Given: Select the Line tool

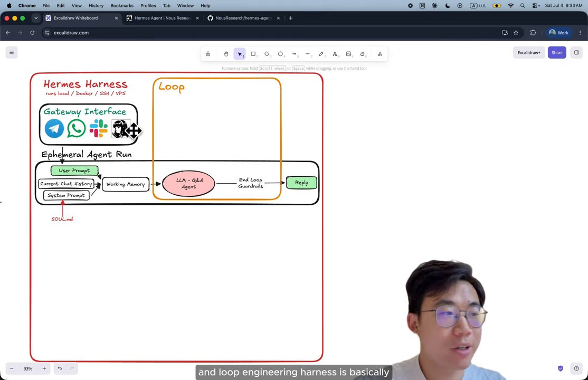Looking at the screenshot, I should tap(308, 54).
